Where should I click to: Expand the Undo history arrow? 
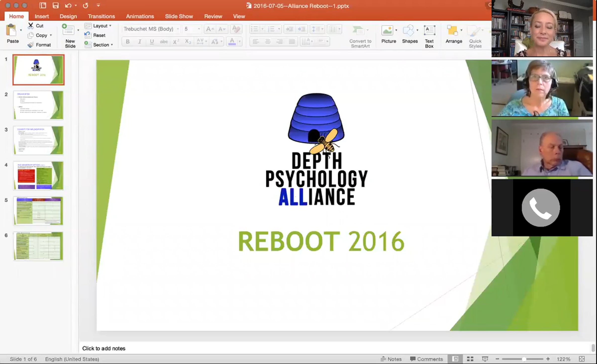(x=76, y=5)
